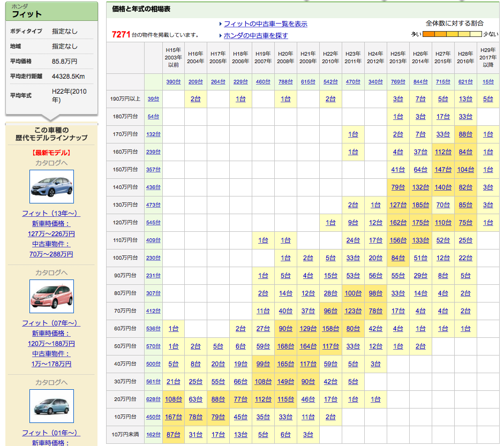Click the 185台 cell in 130万円台 row
504x446 pixels.
click(420, 205)
